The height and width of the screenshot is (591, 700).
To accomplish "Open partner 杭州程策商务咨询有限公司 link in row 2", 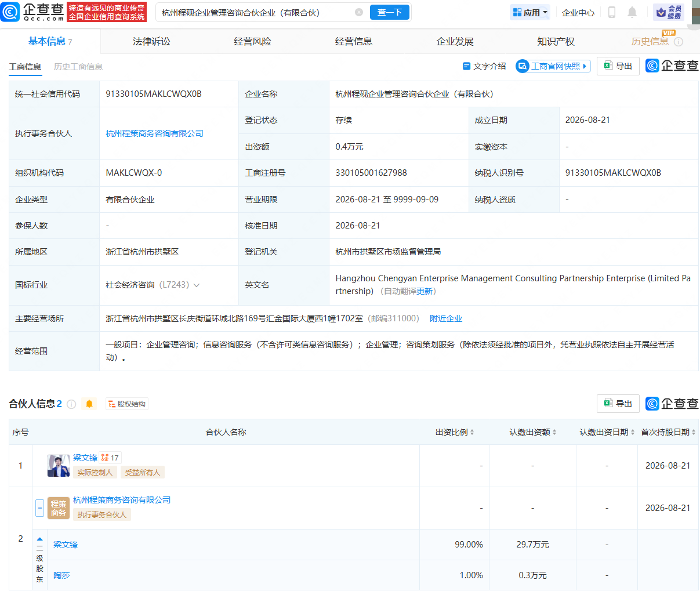I will point(122,500).
